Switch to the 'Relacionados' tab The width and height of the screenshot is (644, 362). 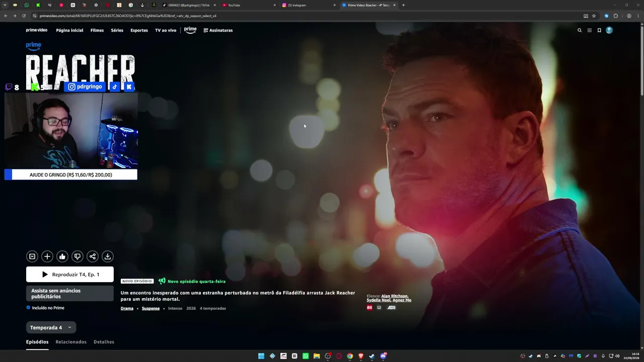(x=71, y=342)
